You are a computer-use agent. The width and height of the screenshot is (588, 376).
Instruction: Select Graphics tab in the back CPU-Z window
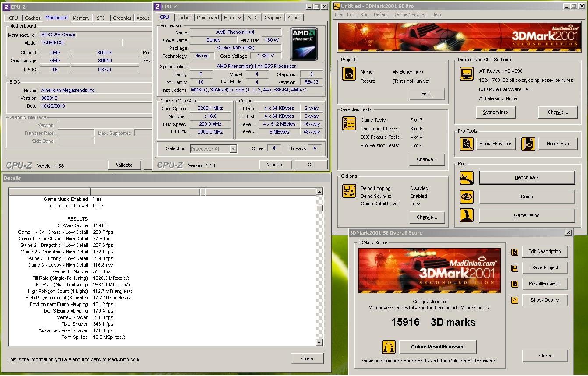click(122, 18)
